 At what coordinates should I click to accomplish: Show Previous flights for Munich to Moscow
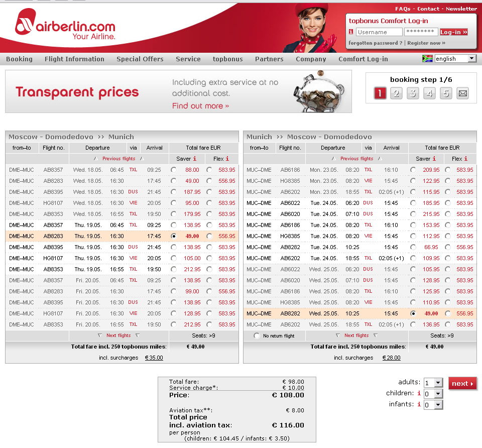(356, 158)
